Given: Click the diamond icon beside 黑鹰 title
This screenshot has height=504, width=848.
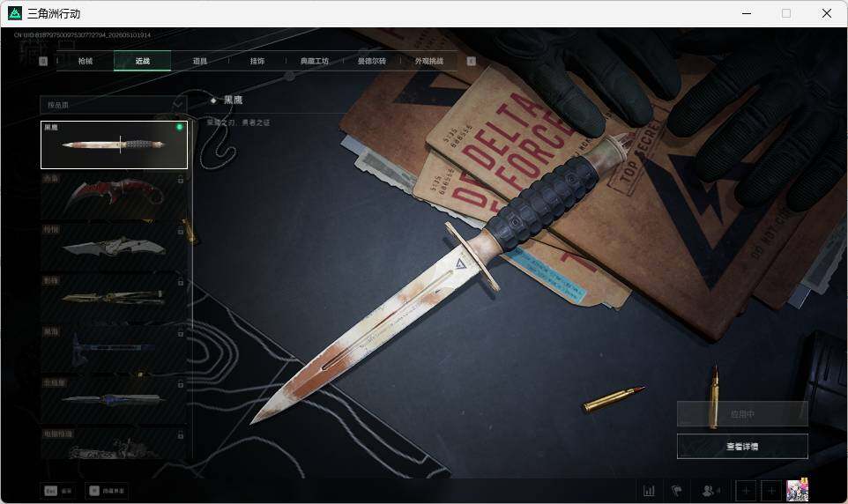Looking at the screenshot, I should click(213, 100).
